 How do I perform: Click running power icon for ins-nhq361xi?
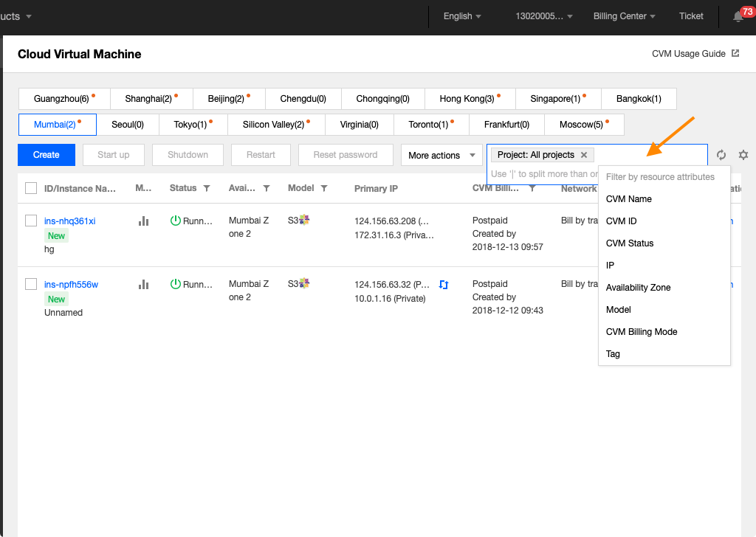pos(176,221)
